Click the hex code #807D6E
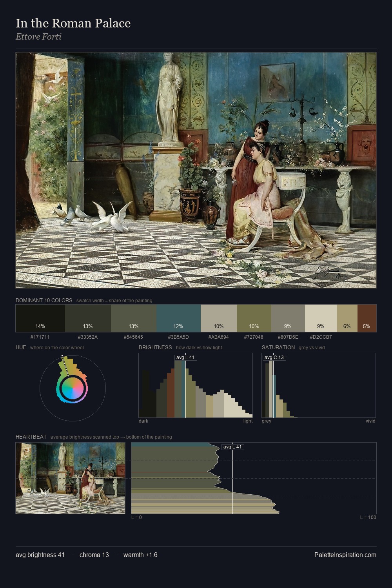392x588 pixels. [288, 337]
